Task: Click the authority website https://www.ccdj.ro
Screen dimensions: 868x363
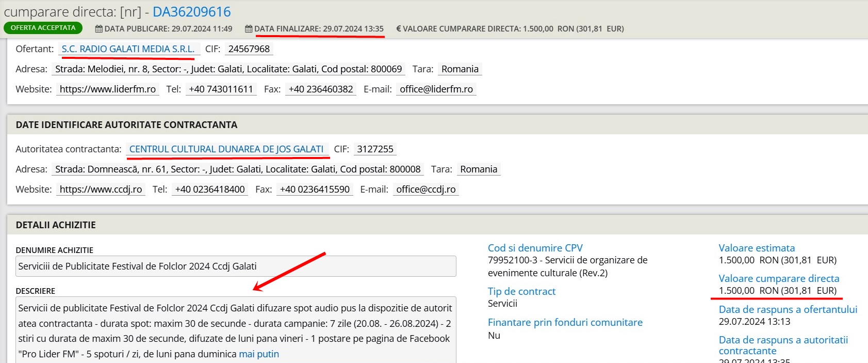Action: pos(101,190)
